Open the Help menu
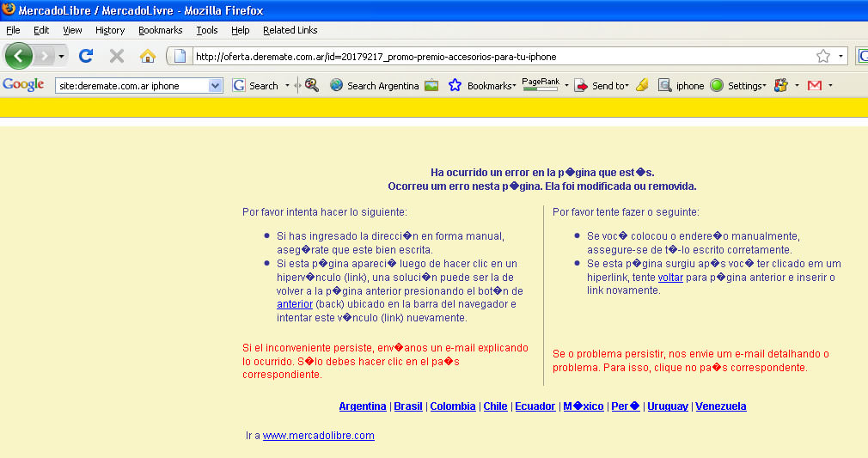 coord(241,30)
